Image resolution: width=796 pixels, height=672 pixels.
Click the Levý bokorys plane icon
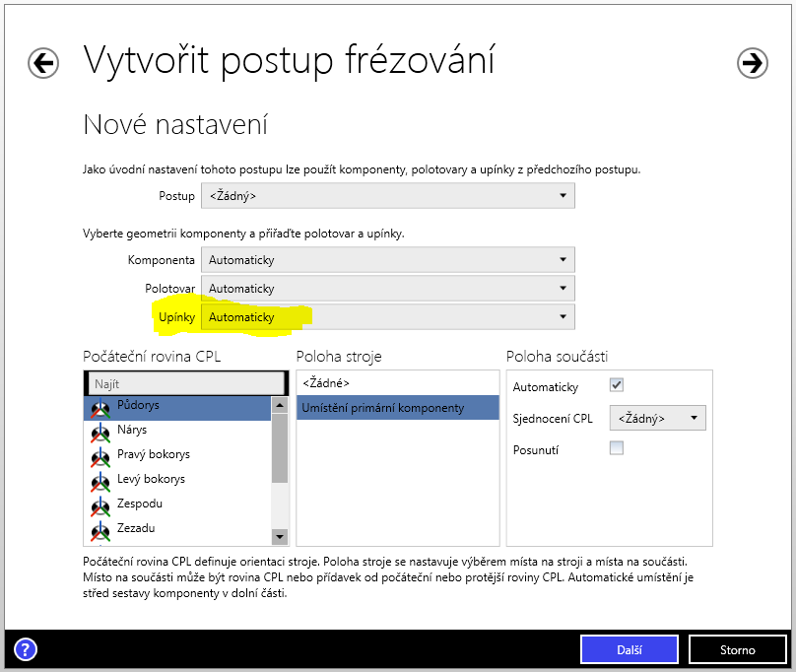tap(100, 481)
